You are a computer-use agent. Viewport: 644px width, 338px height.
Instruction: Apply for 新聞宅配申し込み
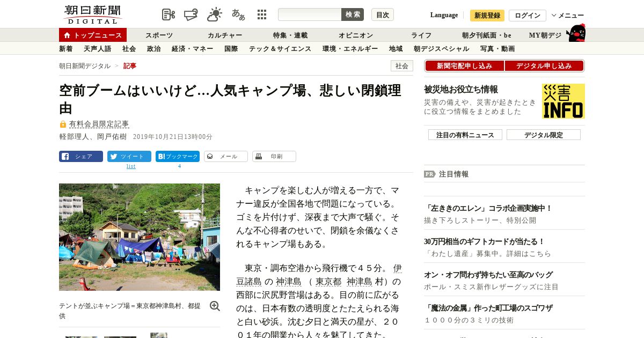pos(464,66)
